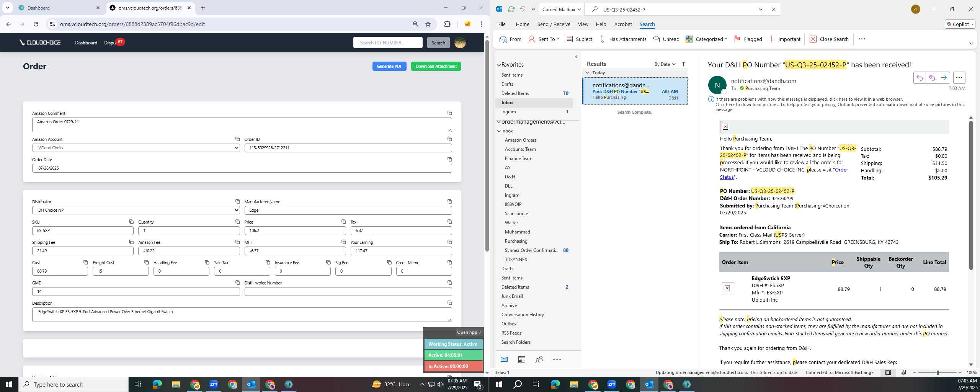Filter search results by Unread
The height and width of the screenshot is (392, 980).
pos(666,39)
